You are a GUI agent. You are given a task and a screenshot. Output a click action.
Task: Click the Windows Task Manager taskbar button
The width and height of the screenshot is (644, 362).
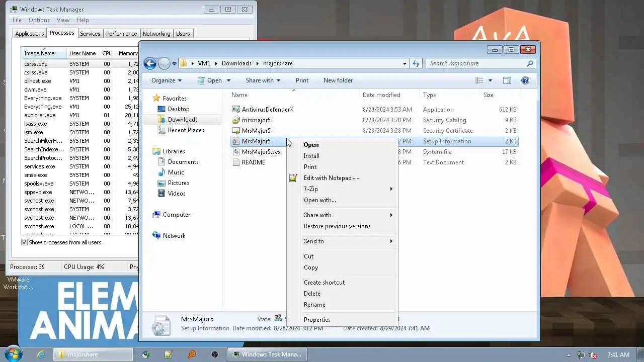coord(266,354)
